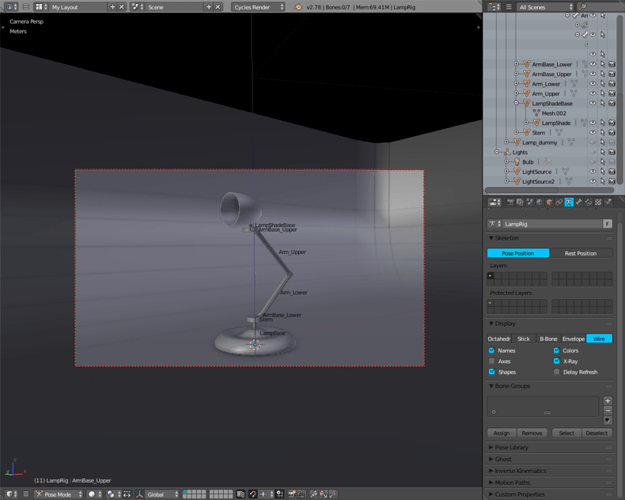This screenshot has width=625, height=500.
Task: Open the Cycles Render engine dropdown
Action: 258,7
